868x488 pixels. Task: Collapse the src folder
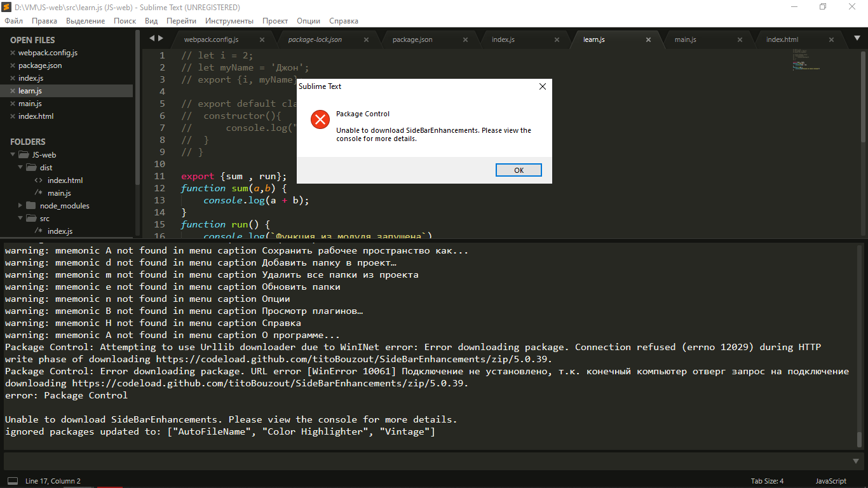coord(21,218)
